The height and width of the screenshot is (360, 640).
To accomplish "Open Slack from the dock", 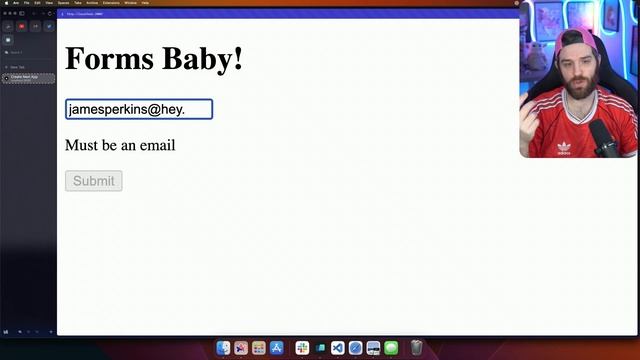I will pyautogui.click(x=302, y=348).
